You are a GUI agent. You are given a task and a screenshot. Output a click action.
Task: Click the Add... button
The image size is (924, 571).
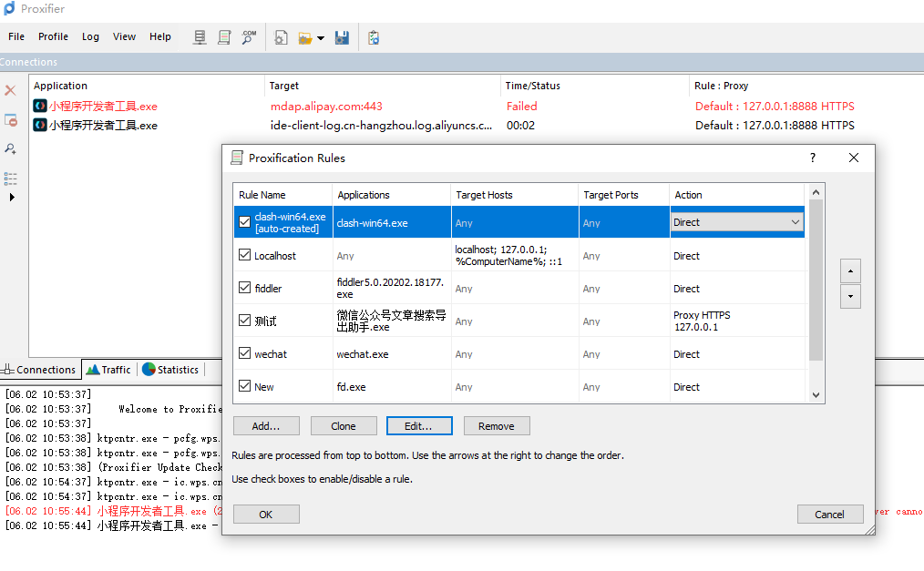(x=266, y=425)
